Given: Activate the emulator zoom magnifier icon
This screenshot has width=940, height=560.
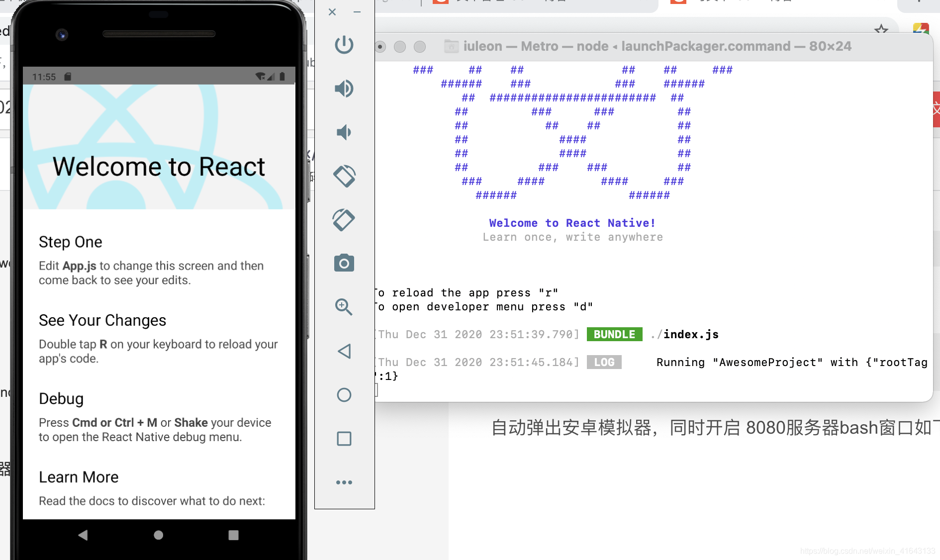Looking at the screenshot, I should tap(344, 307).
